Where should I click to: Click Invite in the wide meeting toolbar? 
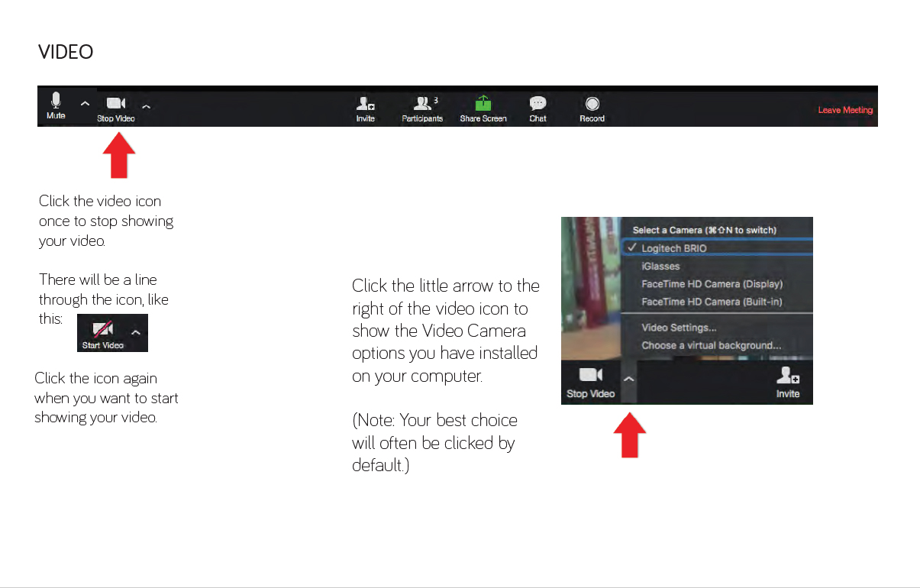(366, 108)
